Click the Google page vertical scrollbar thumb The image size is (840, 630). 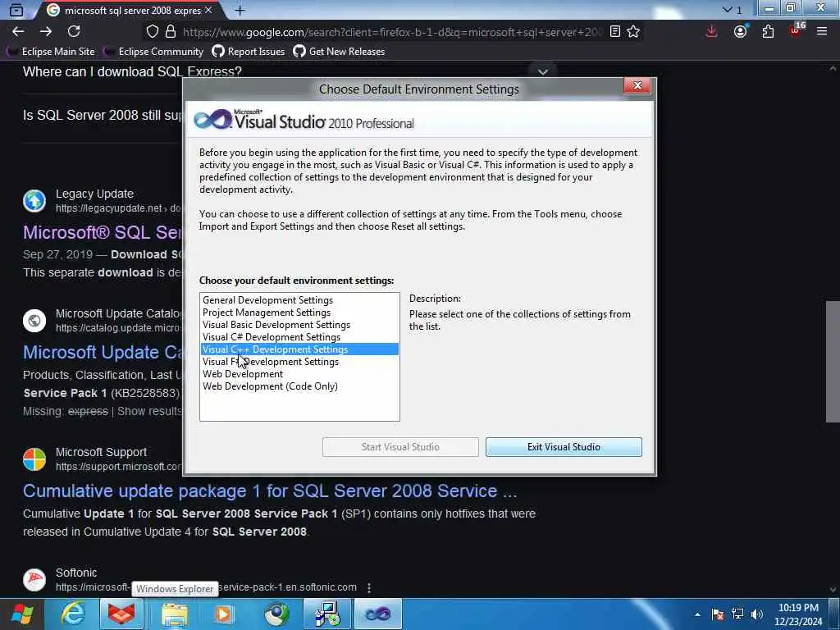click(833, 362)
